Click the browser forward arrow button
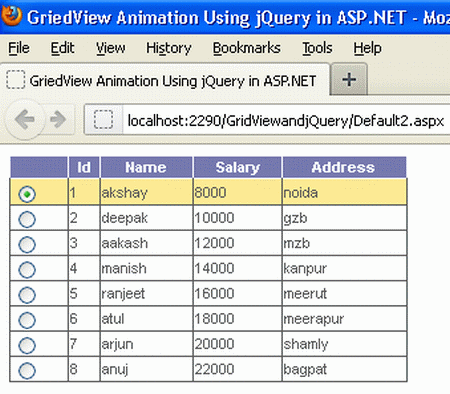 (x=58, y=119)
